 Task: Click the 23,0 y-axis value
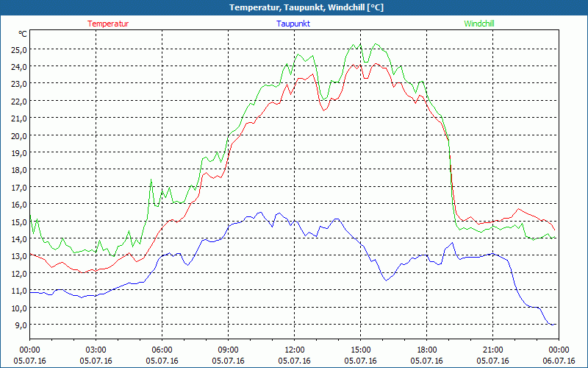(x=19, y=84)
